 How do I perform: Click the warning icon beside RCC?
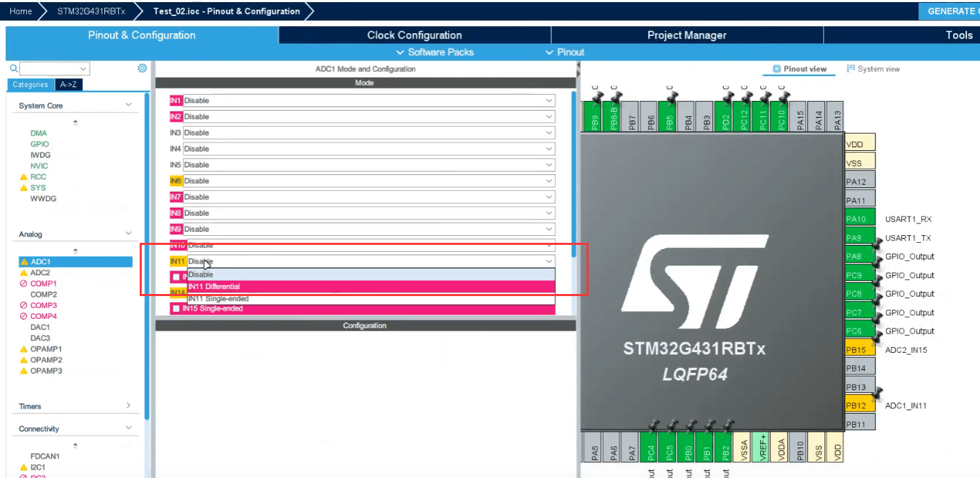point(24,177)
